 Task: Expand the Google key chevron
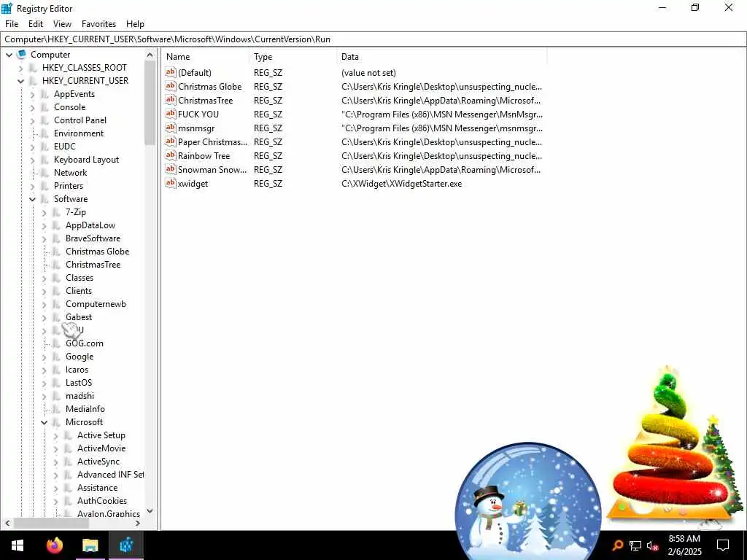tap(44, 357)
